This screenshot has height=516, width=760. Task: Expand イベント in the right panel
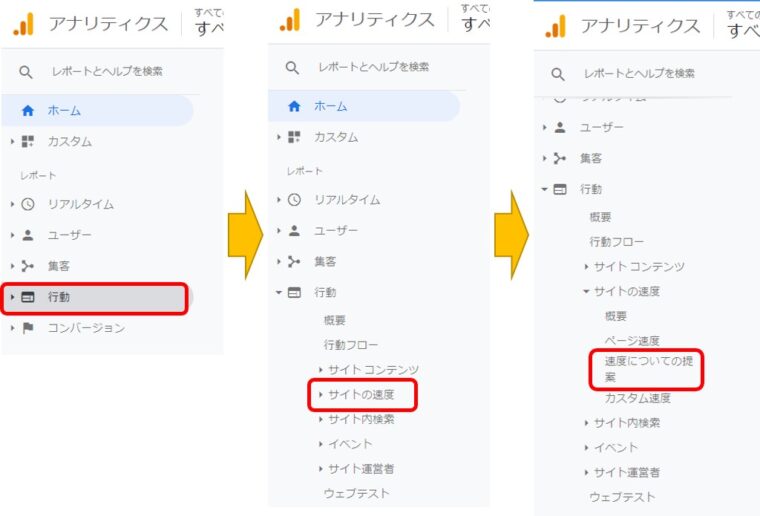point(611,448)
